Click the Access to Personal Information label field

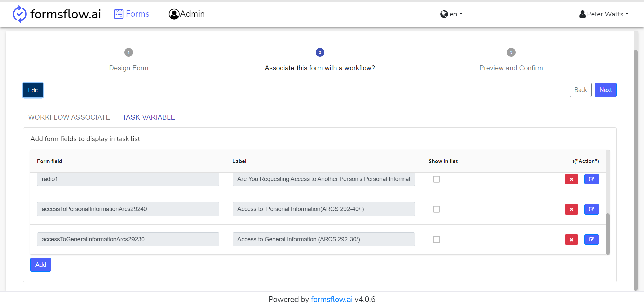(324, 209)
